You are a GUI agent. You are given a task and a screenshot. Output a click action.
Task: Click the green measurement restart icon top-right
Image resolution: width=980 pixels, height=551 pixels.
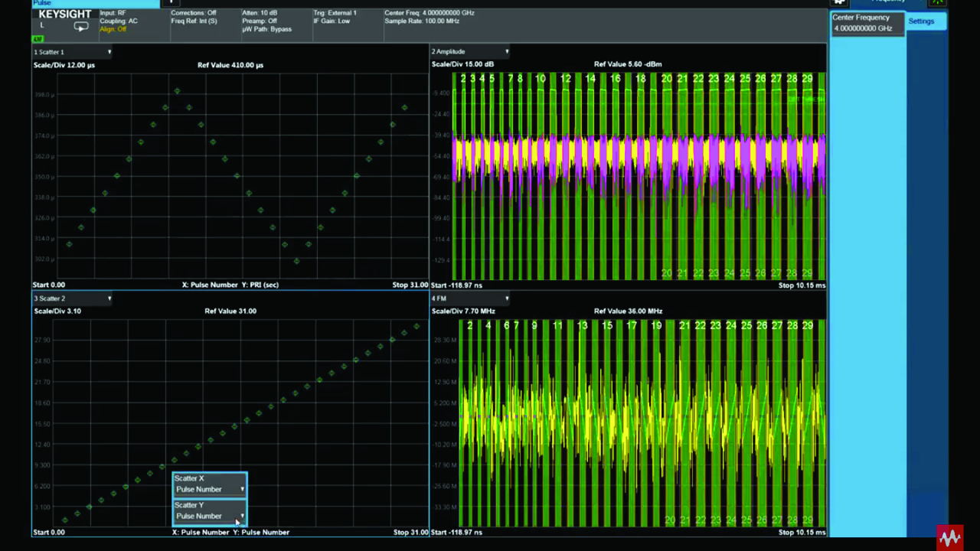[938, 2]
